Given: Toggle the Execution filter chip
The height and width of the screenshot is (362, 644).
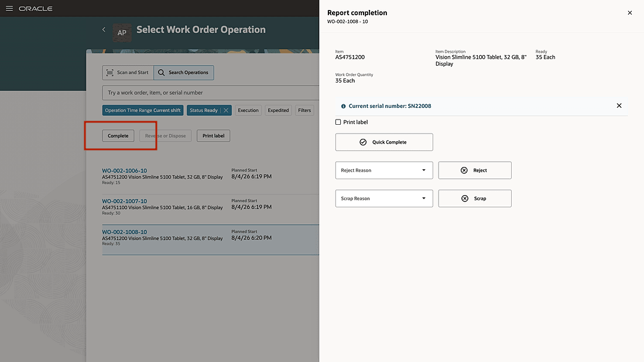Looking at the screenshot, I should pyautogui.click(x=248, y=110).
